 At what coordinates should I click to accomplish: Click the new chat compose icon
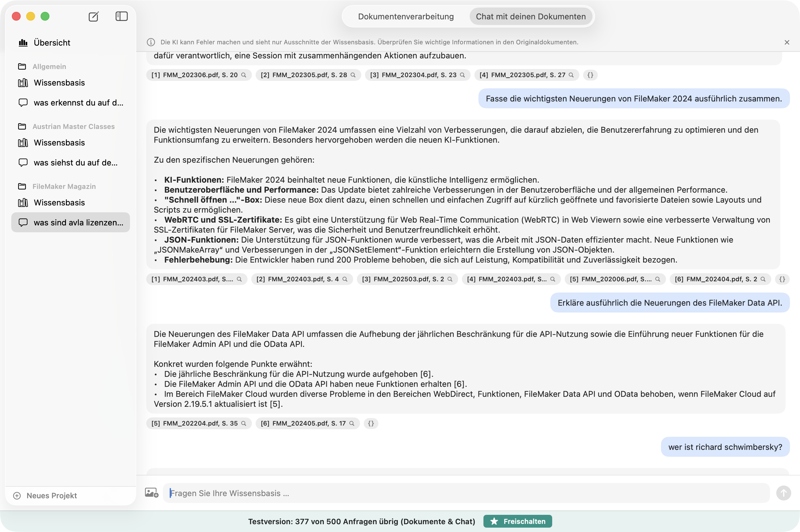tap(93, 16)
